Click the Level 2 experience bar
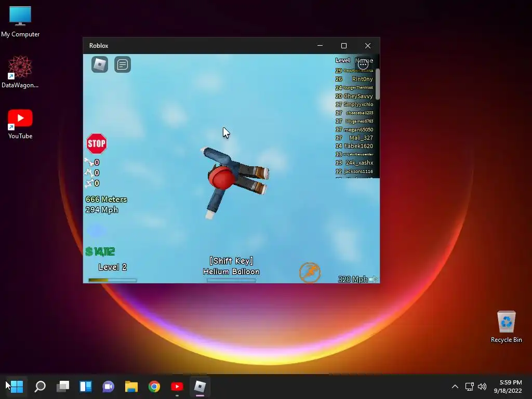The image size is (532, 399). click(x=112, y=280)
